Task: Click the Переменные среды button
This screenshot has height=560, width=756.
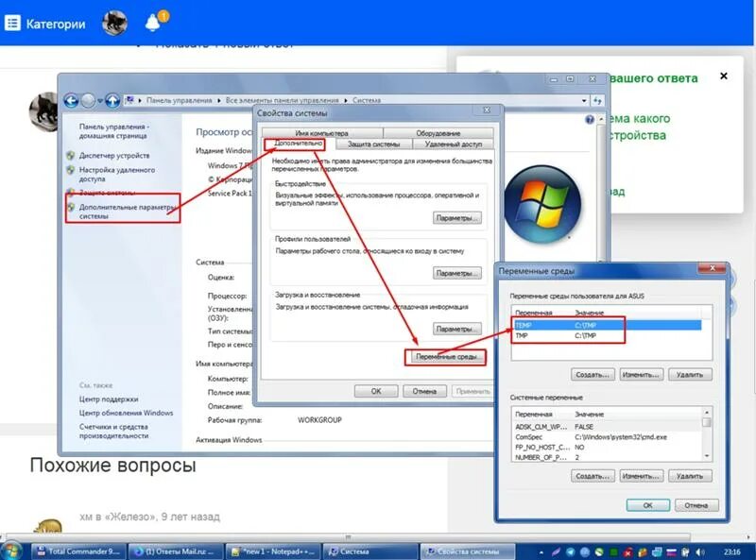Action: [x=446, y=357]
